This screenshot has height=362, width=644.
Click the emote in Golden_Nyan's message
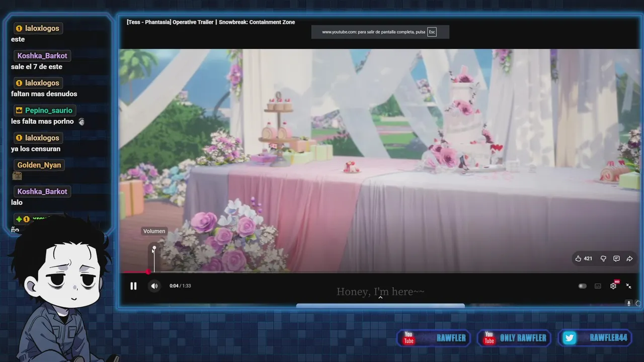click(x=17, y=175)
